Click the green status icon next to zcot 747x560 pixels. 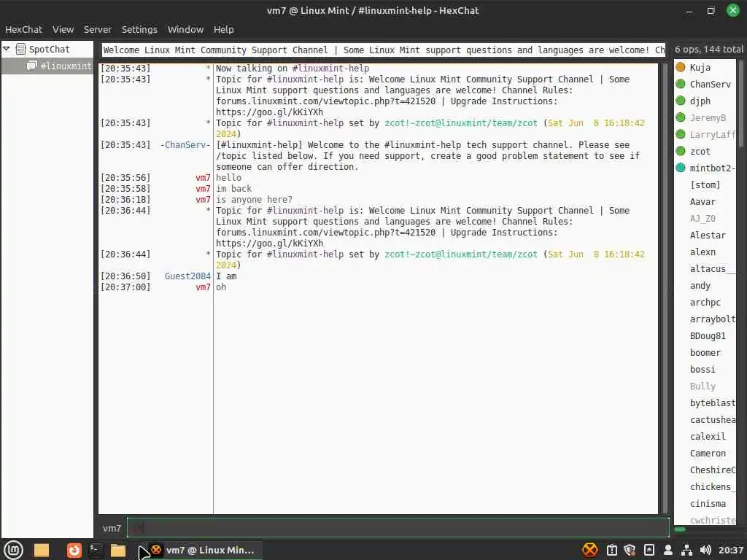(x=681, y=151)
